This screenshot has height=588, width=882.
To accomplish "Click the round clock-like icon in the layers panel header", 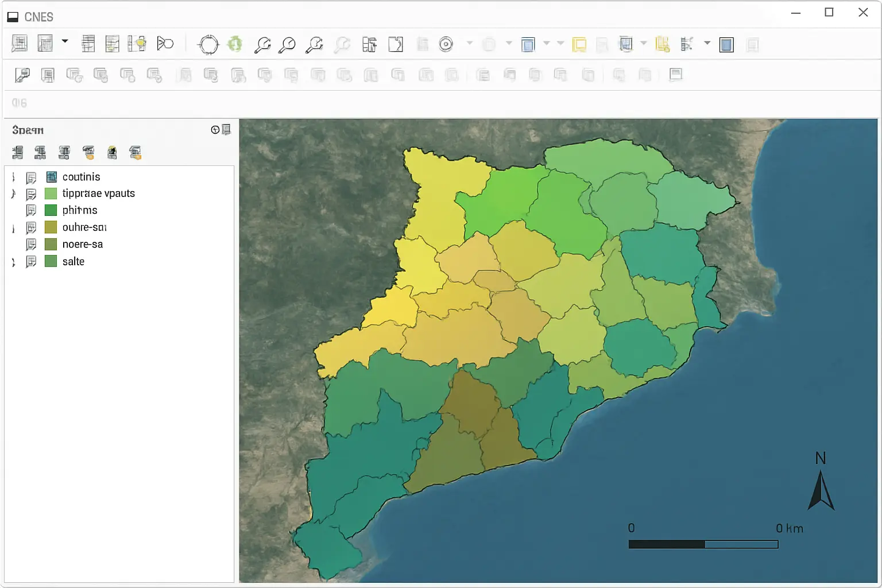I will [x=215, y=130].
